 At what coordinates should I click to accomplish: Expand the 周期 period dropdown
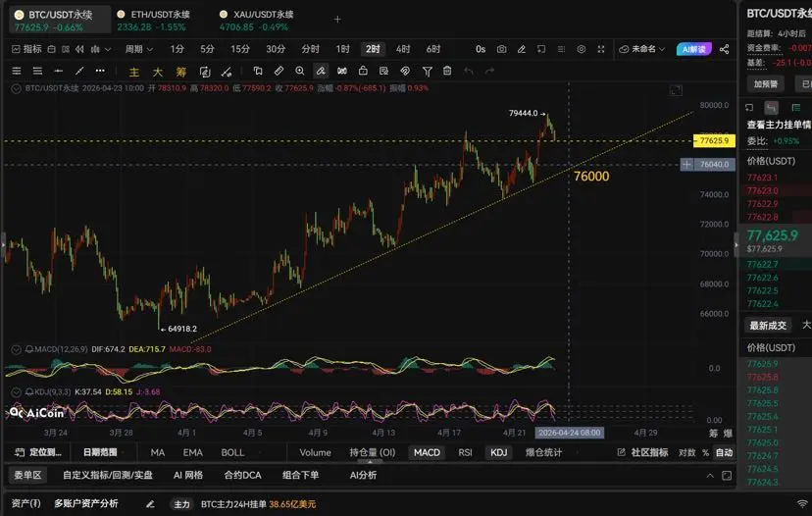[x=139, y=49]
